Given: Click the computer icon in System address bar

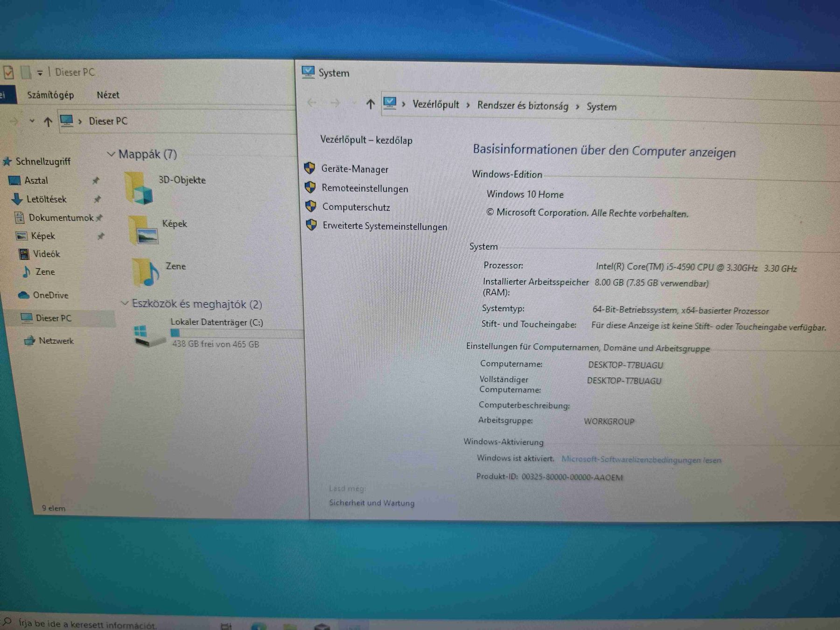Looking at the screenshot, I should (389, 103).
